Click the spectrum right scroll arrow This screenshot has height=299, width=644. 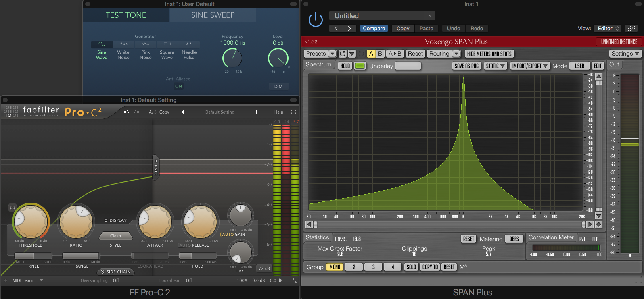590,224
